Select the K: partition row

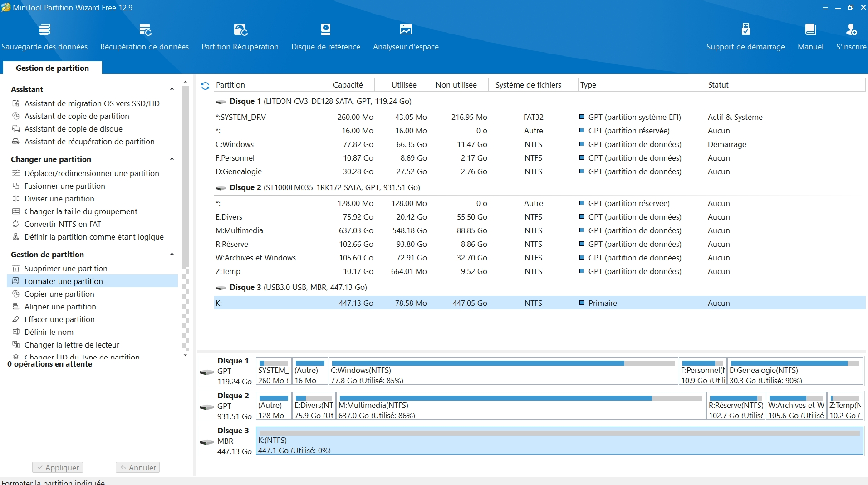(539, 303)
